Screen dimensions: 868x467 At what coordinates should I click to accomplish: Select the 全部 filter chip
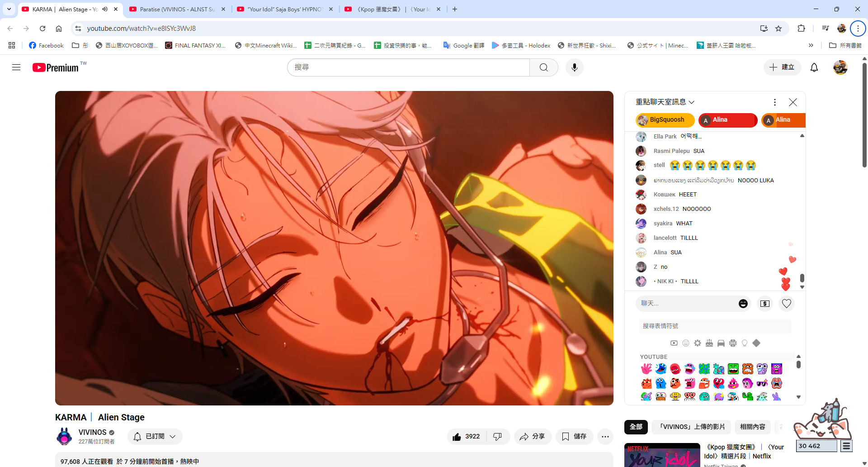click(636, 427)
